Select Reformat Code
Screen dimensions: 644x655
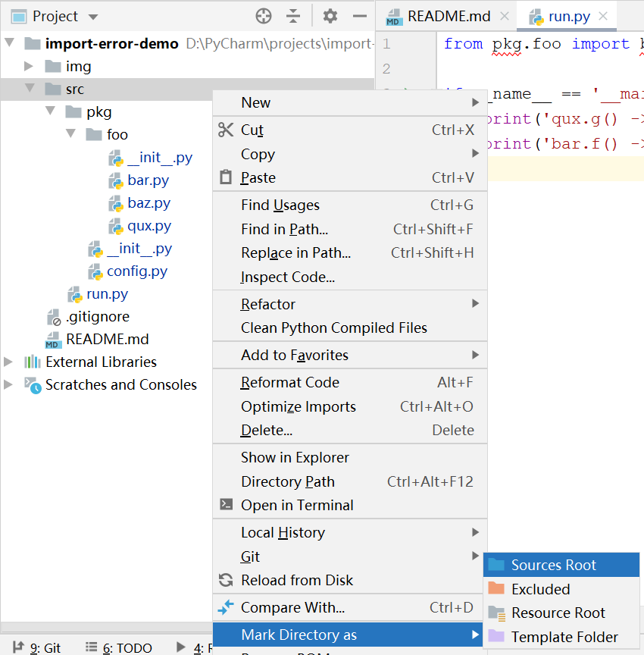(350, 382)
